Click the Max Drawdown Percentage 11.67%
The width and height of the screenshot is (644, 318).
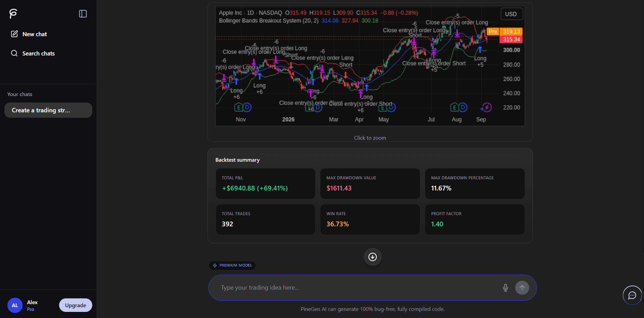pyautogui.click(x=441, y=188)
